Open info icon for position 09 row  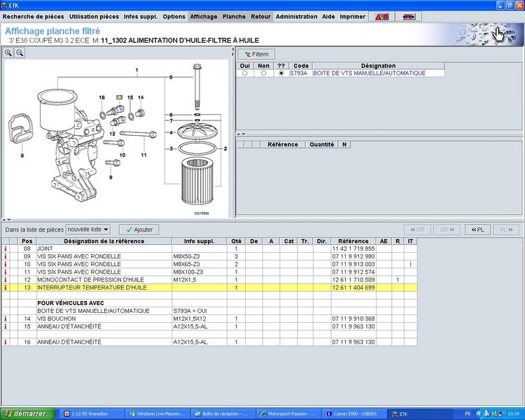click(x=6, y=256)
